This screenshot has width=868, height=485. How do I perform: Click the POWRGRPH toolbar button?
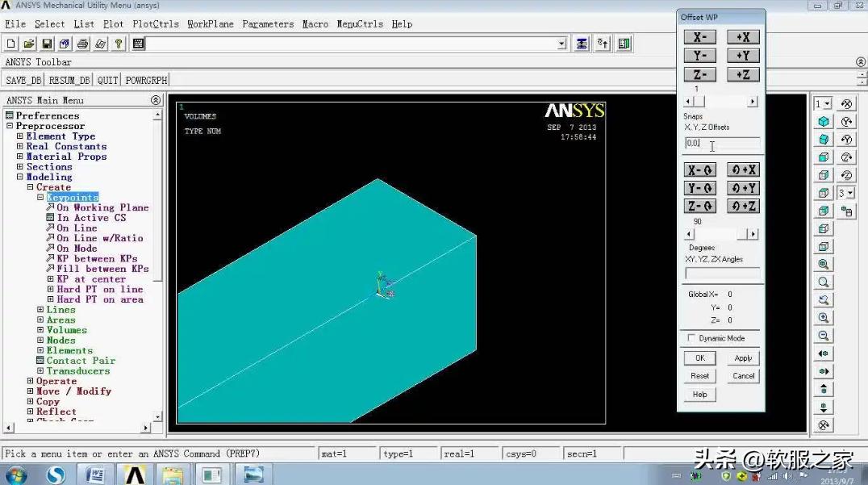pos(146,80)
